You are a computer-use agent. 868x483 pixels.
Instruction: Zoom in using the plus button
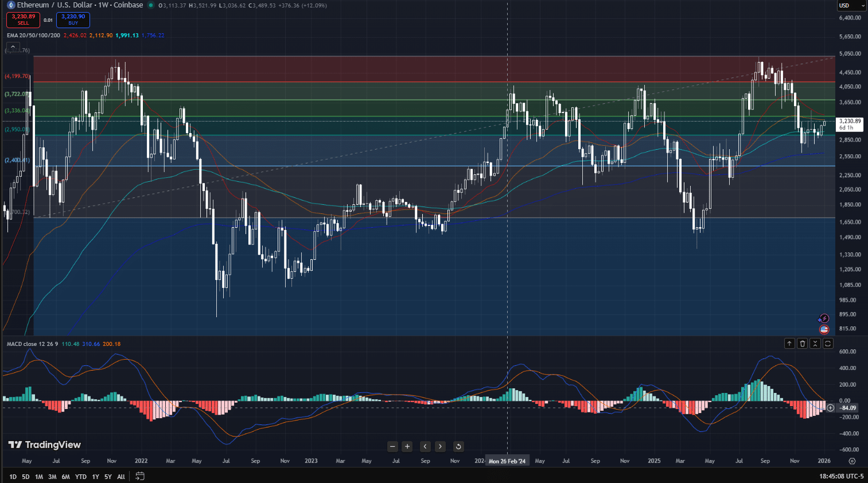click(x=407, y=446)
